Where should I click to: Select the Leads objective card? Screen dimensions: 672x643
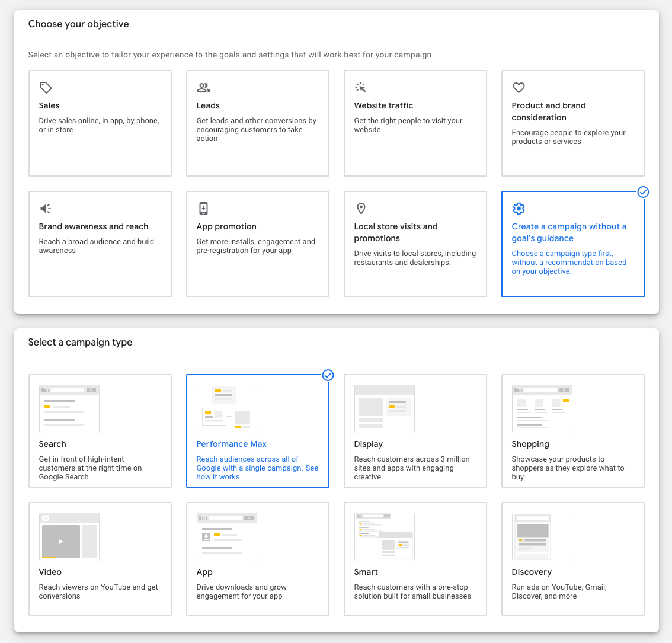coord(257,123)
